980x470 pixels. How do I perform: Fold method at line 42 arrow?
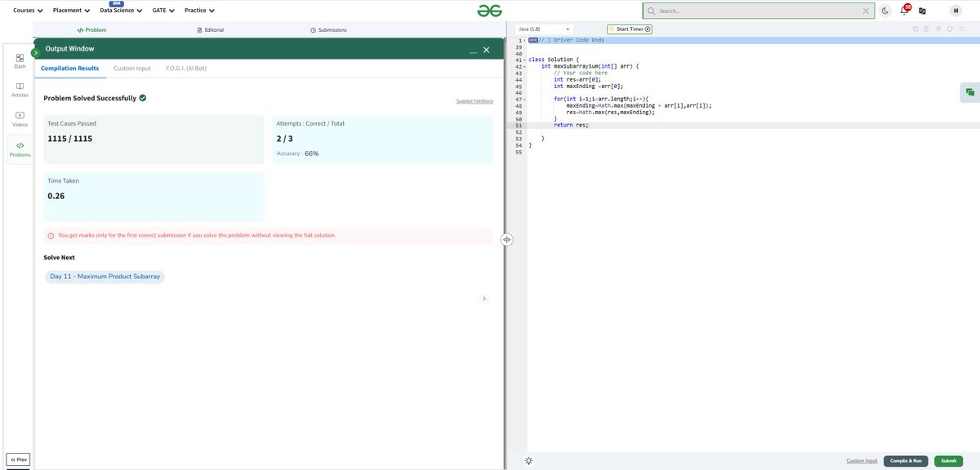click(x=524, y=66)
